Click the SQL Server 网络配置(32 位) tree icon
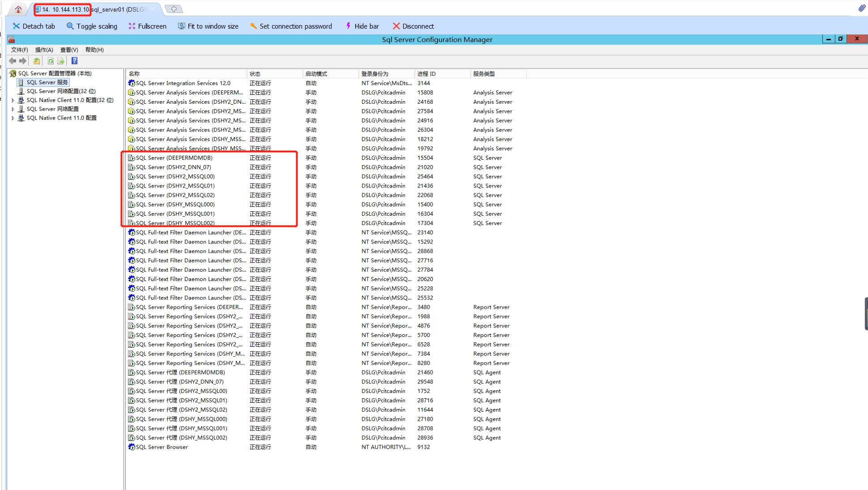The height and width of the screenshot is (490, 868). point(21,91)
